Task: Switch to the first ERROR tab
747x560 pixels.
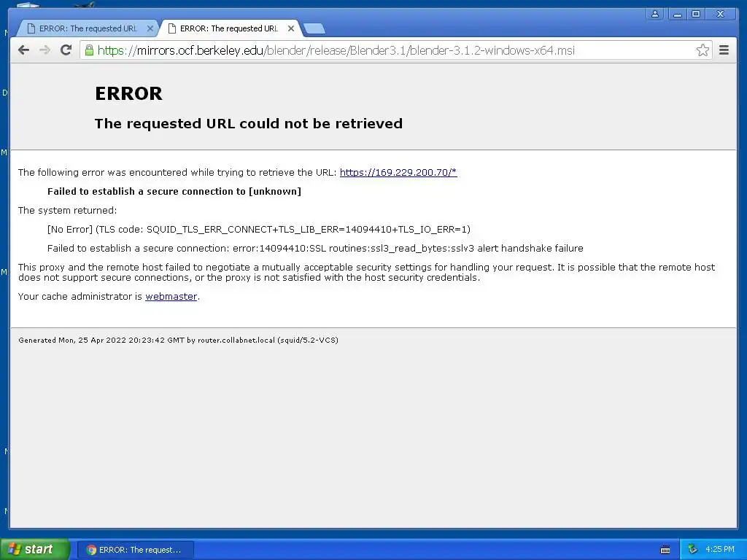Action: (x=88, y=28)
